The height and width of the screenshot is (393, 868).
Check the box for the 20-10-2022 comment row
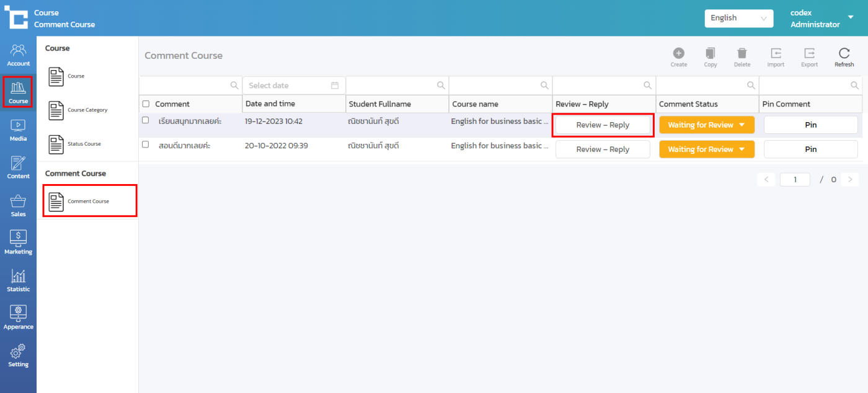pos(146,144)
